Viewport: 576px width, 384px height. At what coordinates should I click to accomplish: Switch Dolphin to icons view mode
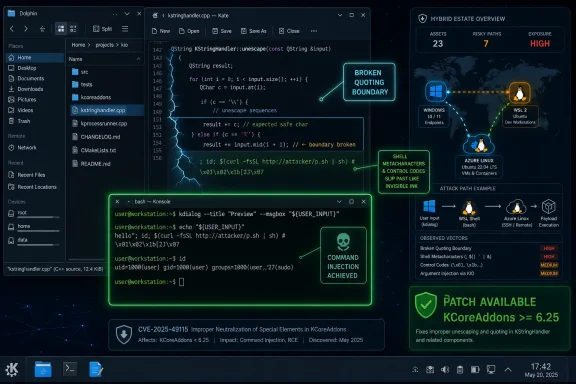[61, 29]
